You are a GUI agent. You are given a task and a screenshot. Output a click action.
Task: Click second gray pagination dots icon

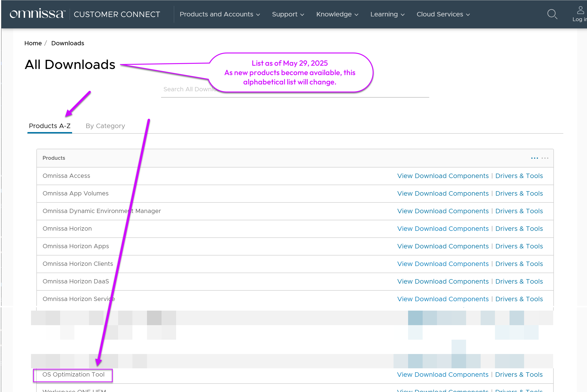click(545, 158)
